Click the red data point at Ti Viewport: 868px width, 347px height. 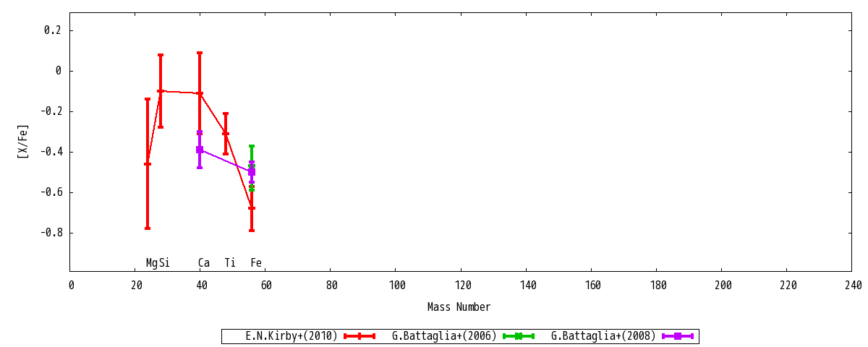tap(226, 134)
